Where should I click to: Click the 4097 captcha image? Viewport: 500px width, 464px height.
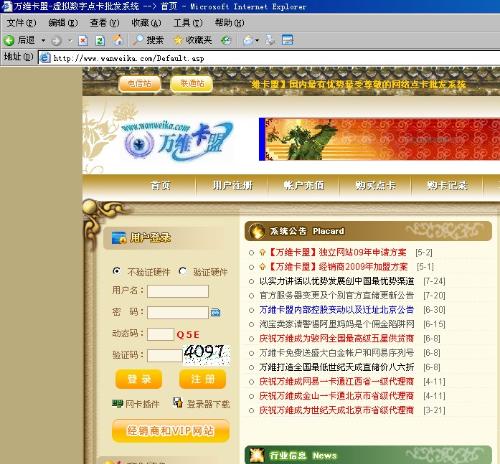coord(207,354)
